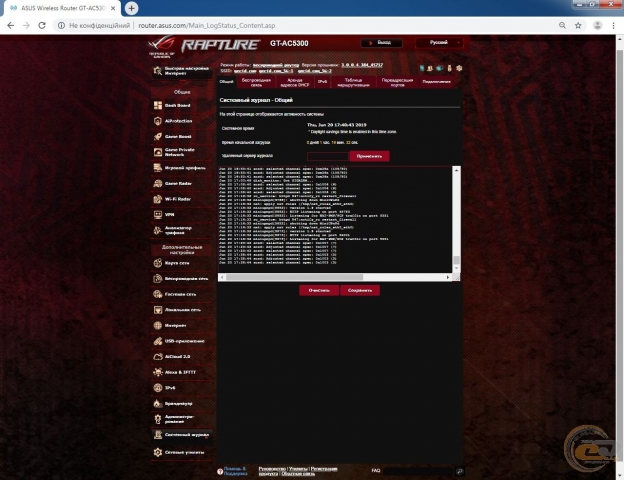Open Гостевая сеть sidebar icon
Viewport: 624px width, 480px height.
coord(158,294)
